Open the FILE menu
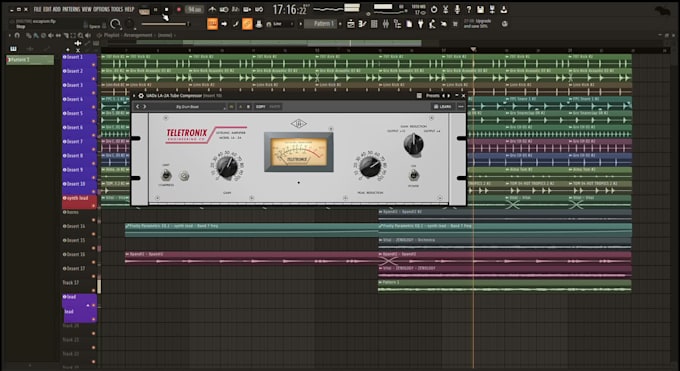680x371 pixels. click(37, 9)
